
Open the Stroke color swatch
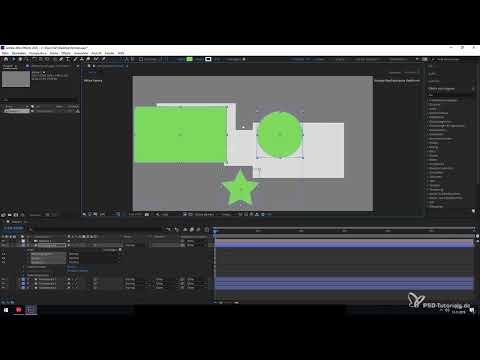click(208, 59)
